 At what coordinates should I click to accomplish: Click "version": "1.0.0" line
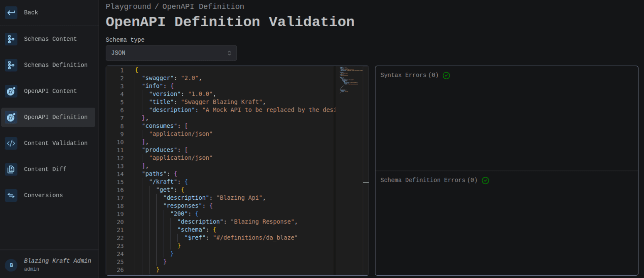182,94
